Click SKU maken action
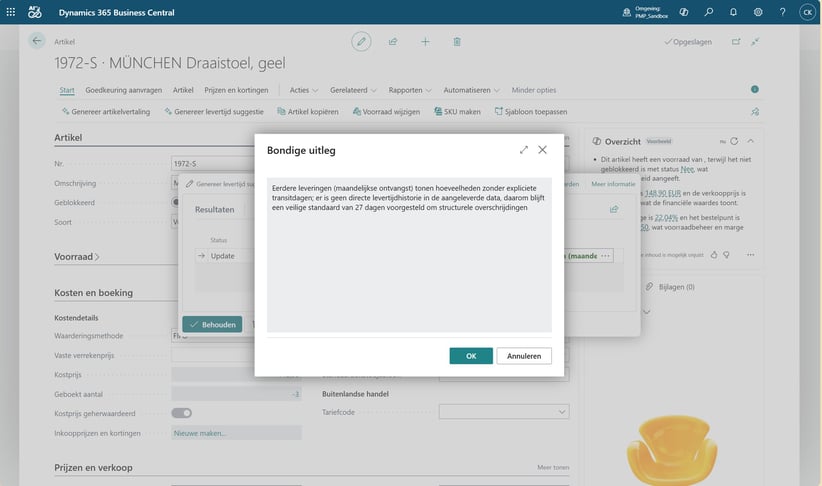 coord(457,112)
